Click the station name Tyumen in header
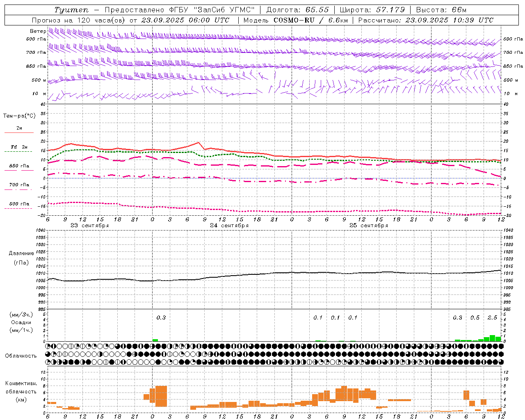Viewport: 525px width, 420px height. coord(71,10)
